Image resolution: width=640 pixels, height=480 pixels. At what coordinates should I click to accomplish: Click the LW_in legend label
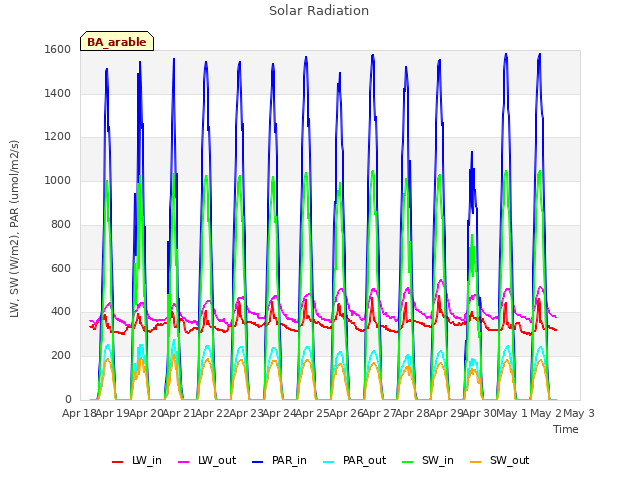(147, 460)
